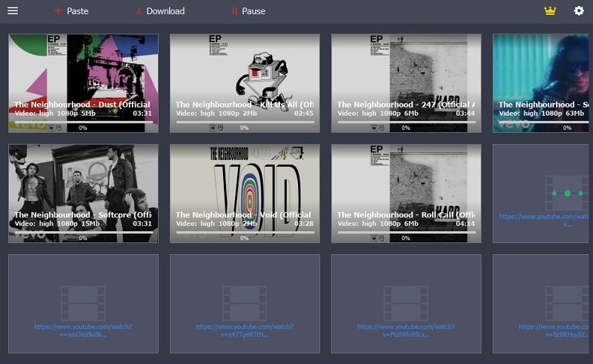The image size is (593, 364).
Task: Click 0% under Softcore progress bar
Action: 83,238
